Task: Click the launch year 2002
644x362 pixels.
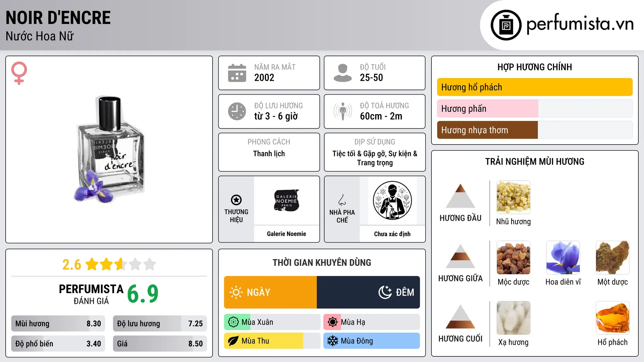Action: coord(264,78)
